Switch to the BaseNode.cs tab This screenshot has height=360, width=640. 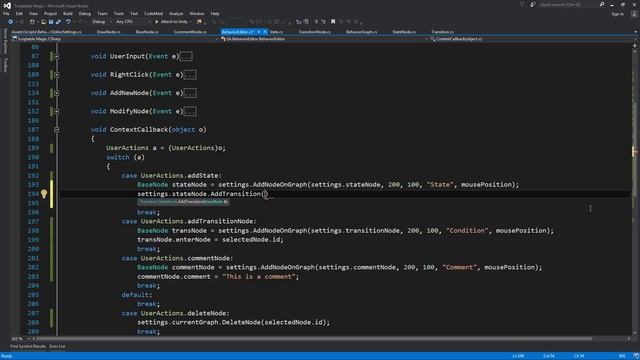coord(147,32)
